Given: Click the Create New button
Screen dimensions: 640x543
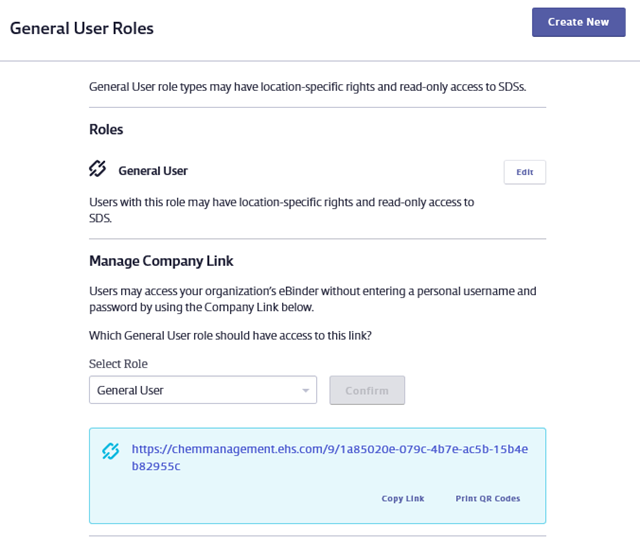Looking at the screenshot, I should pyautogui.click(x=578, y=22).
